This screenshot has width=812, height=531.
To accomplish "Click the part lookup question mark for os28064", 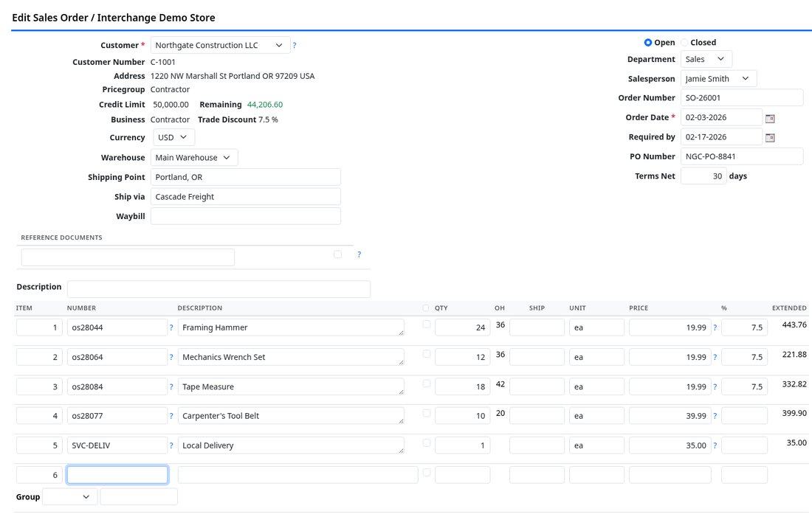I will click(171, 357).
